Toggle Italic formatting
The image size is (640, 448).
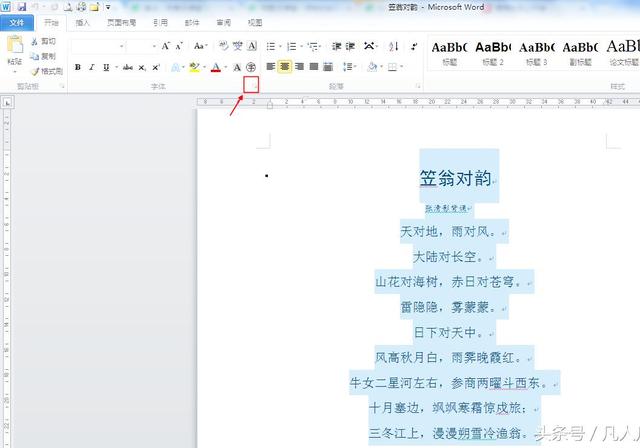coord(91,67)
